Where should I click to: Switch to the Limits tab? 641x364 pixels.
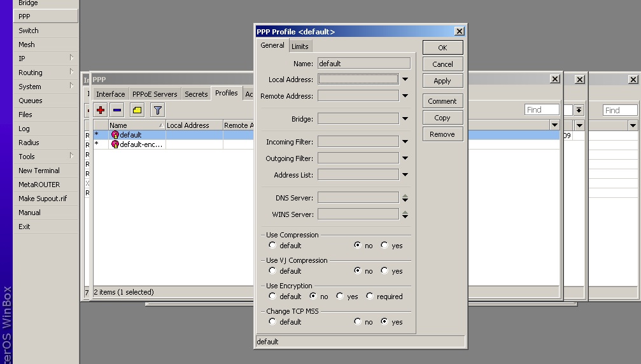(300, 46)
